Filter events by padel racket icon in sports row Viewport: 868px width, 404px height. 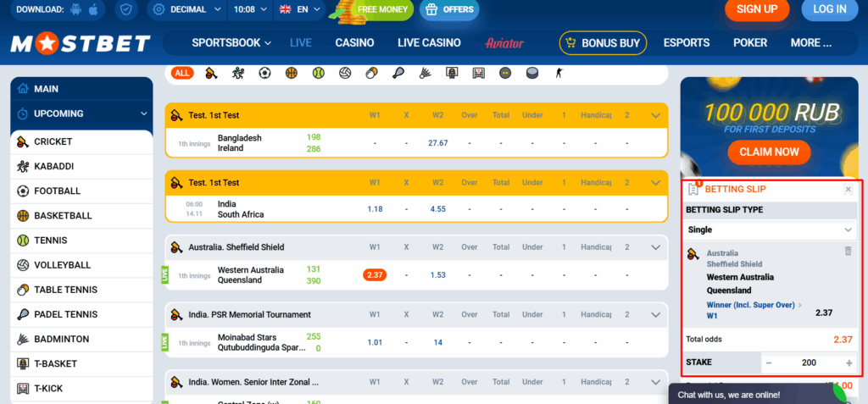click(x=398, y=73)
